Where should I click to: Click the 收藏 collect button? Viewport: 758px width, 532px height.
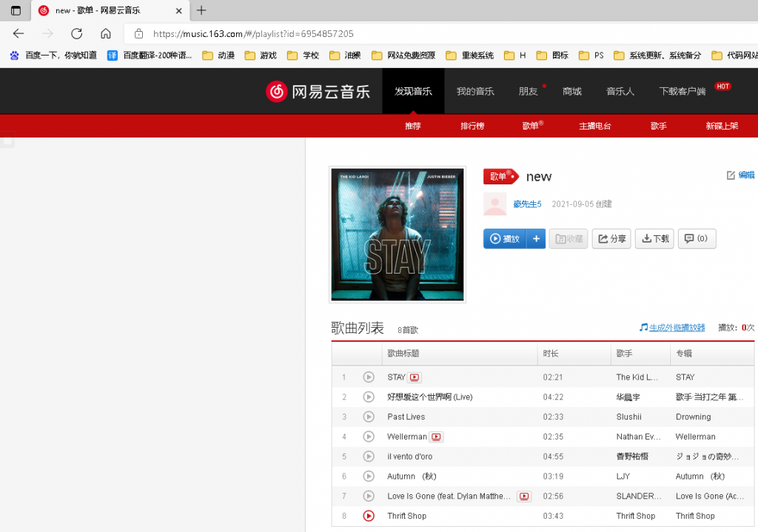[568, 239]
